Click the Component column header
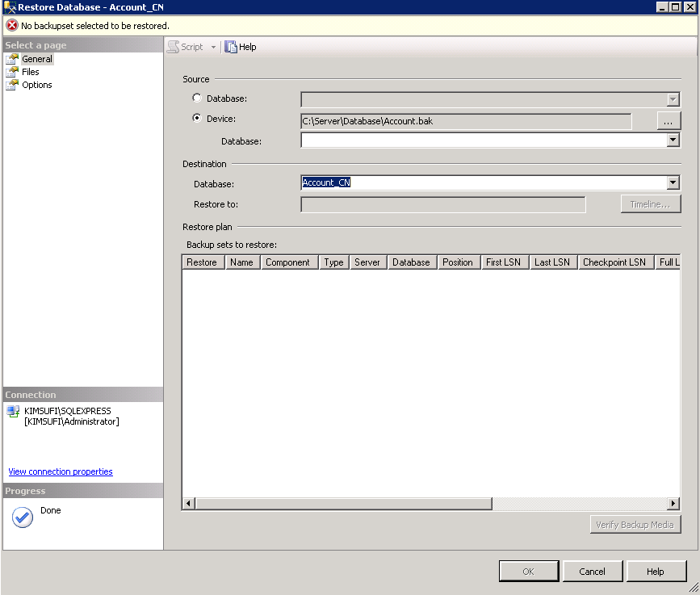 pos(289,262)
